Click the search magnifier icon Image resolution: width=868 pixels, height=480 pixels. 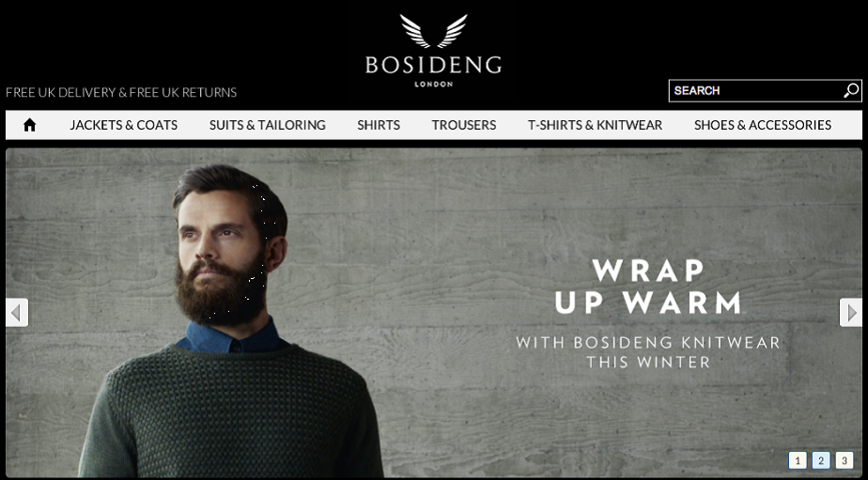851,90
